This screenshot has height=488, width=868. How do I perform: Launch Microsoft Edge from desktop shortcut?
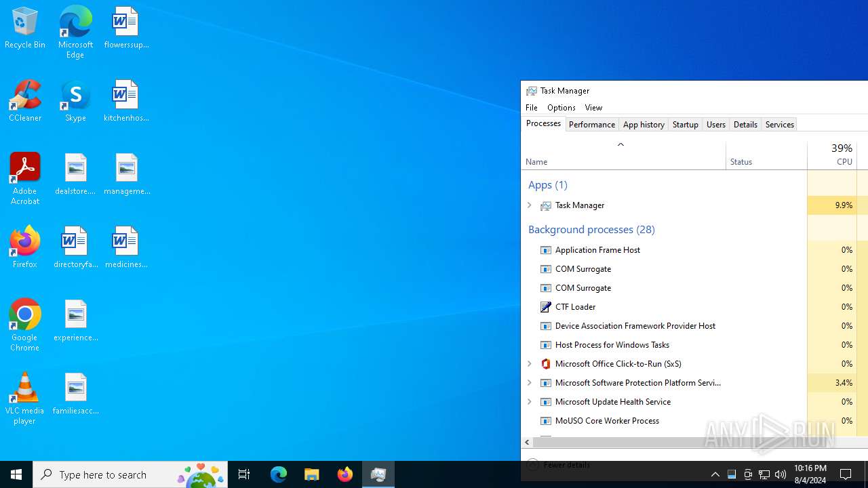(75, 33)
